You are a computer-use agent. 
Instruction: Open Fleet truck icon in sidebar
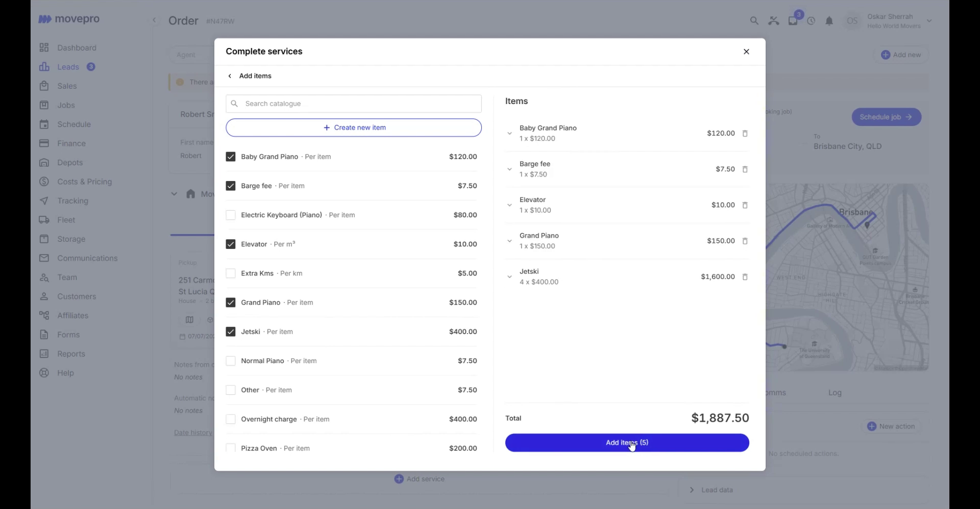(44, 220)
